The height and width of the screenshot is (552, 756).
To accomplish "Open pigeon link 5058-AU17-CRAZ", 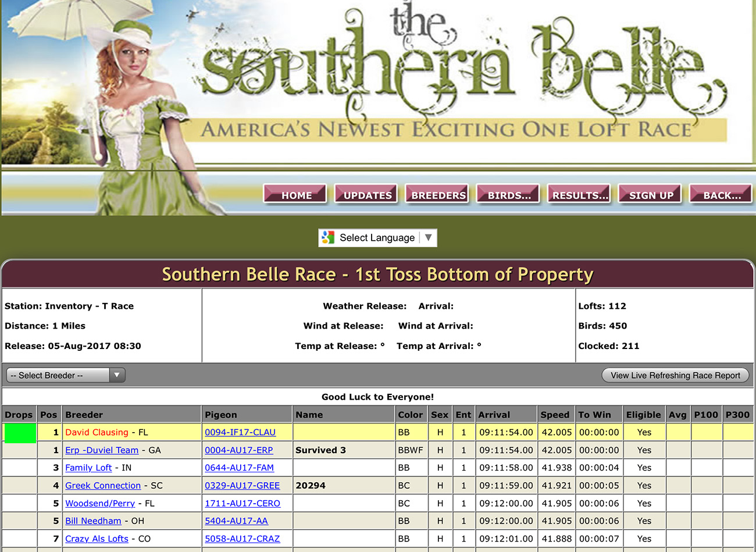I will (x=242, y=539).
